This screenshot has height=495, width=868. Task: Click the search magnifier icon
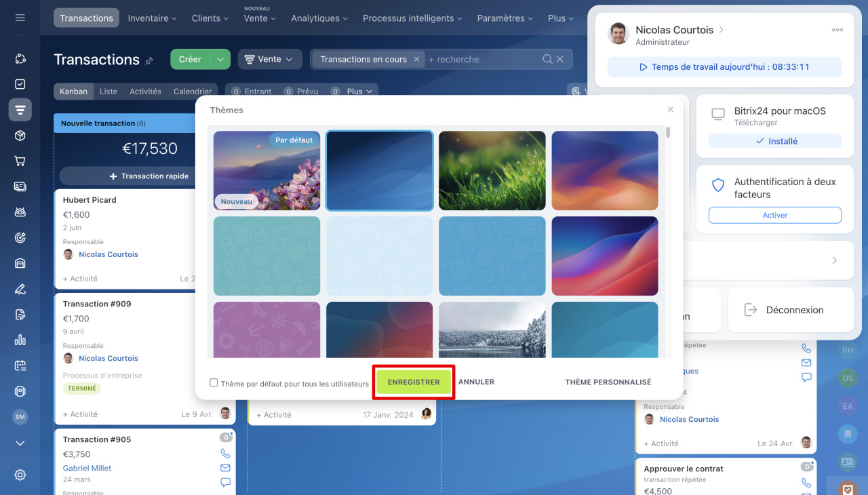(x=548, y=59)
